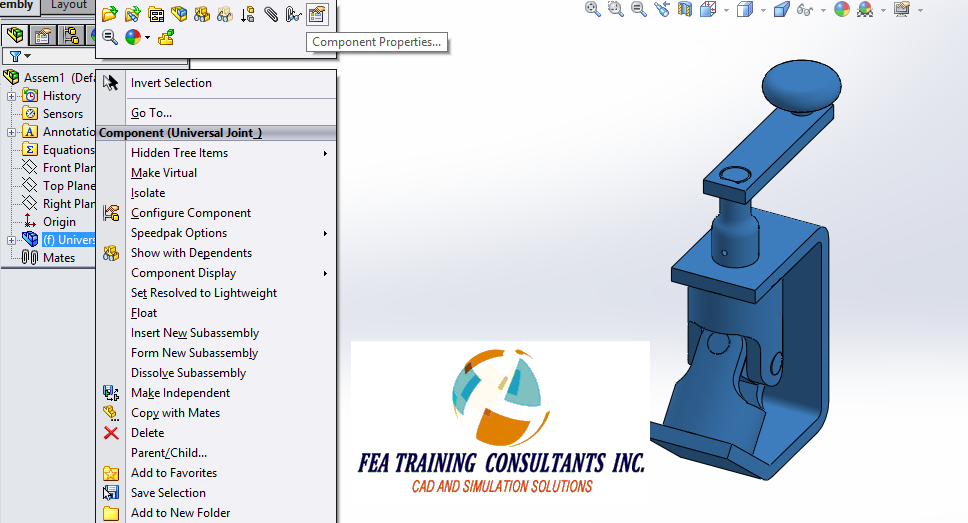Choose Configure Component menu entry
Viewport: 968px width, 523px height.
[217, 213]
